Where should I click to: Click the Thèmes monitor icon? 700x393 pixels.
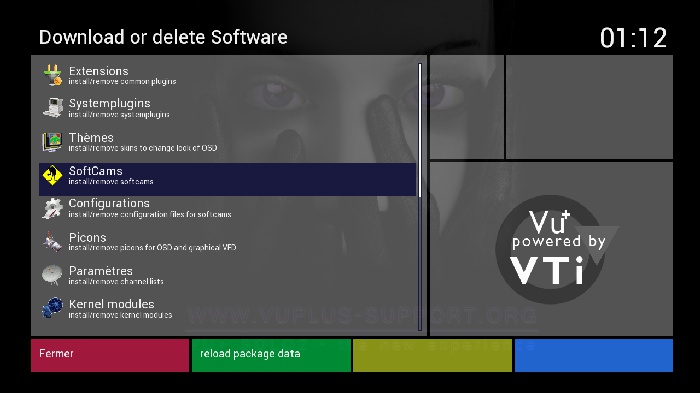click(x=52, y=142)
